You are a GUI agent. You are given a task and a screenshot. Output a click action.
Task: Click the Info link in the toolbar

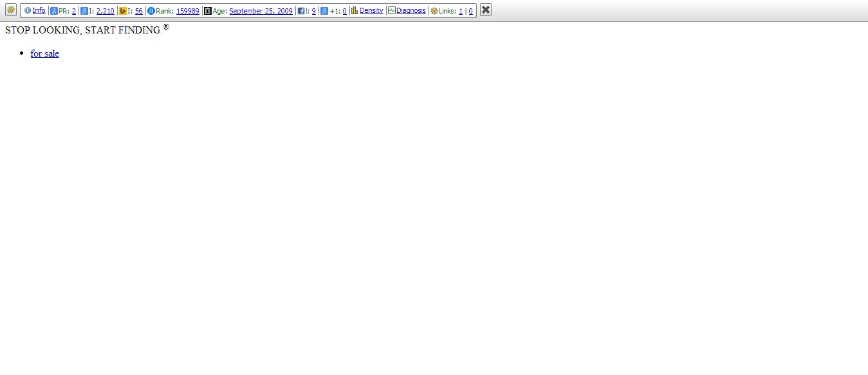[39, 11]
